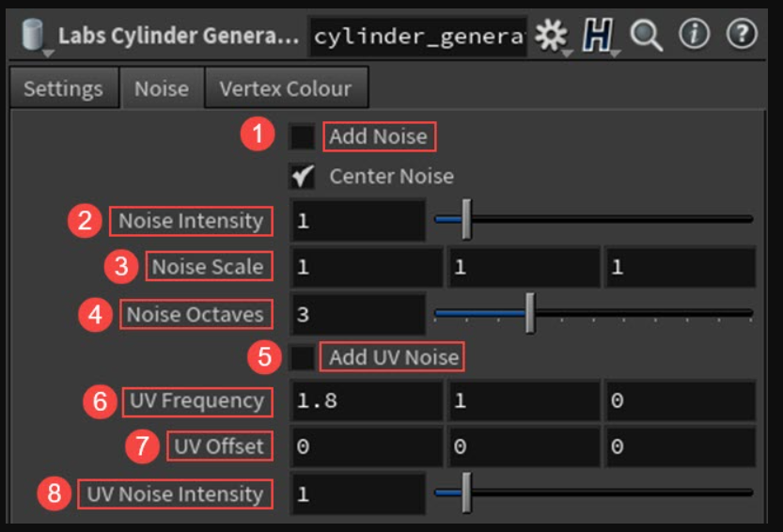
Task: Open the node info icon
Action: [x=694, y=35]
